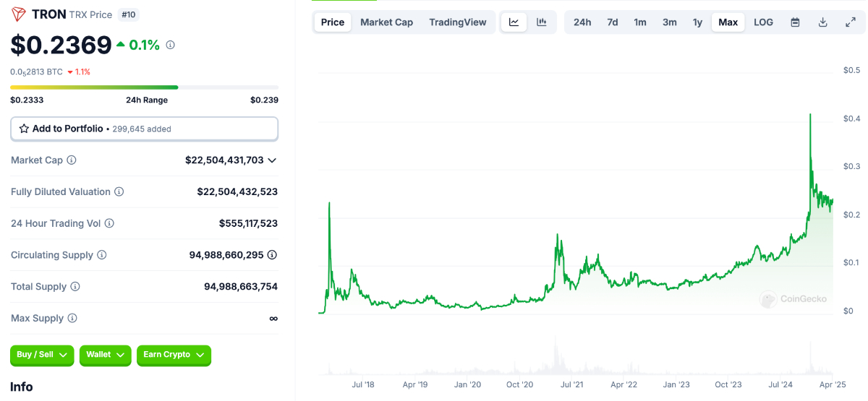Viewport: 868px width, 401px height.
Task: Click the Info section heading
Action: click(22, 387)
